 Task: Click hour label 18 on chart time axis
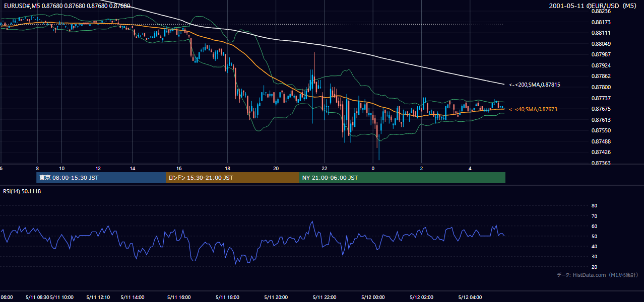[228, 168]
